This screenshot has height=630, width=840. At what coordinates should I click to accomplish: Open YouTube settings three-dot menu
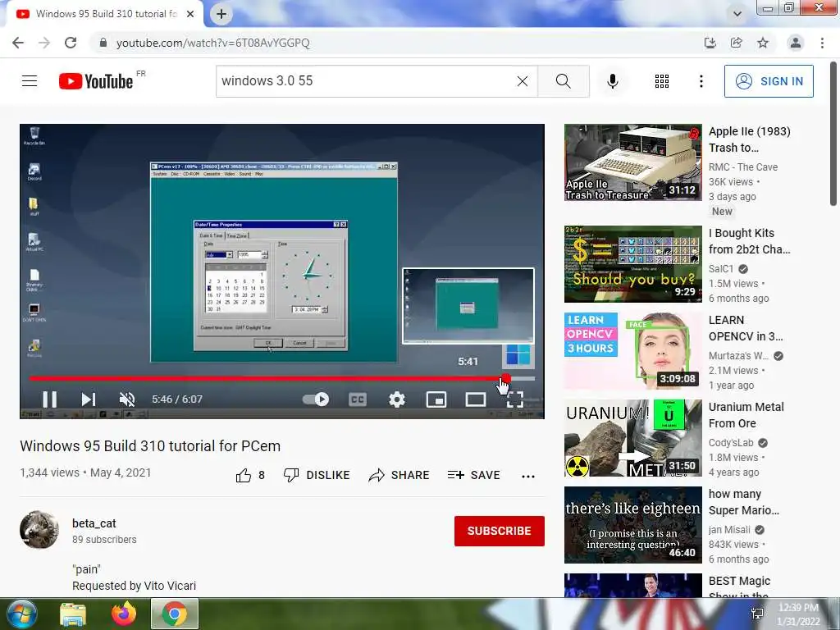tap(701, 81)
